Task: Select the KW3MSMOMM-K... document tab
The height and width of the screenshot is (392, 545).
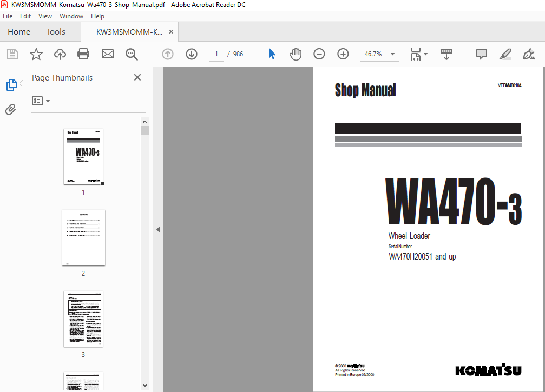Action: coord(129,32)
